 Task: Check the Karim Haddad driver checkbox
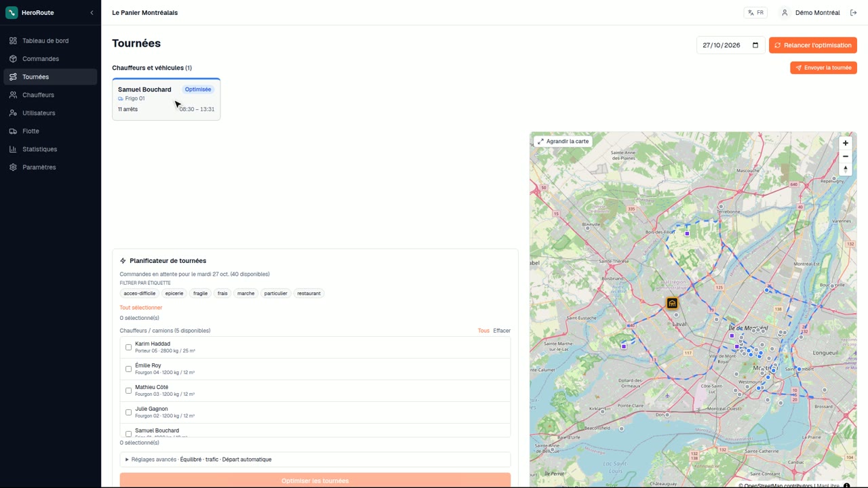coord(129,347)
